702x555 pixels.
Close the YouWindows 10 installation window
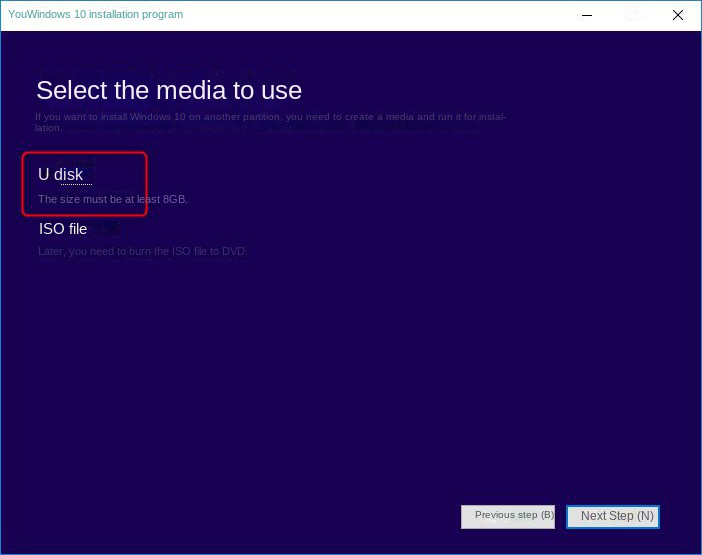point(678,15)
